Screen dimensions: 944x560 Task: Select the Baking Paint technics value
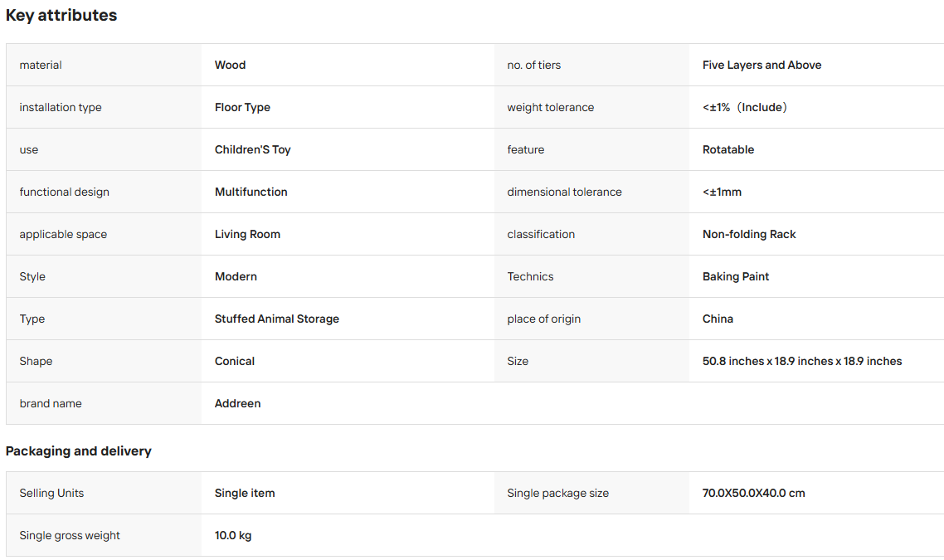736,276
